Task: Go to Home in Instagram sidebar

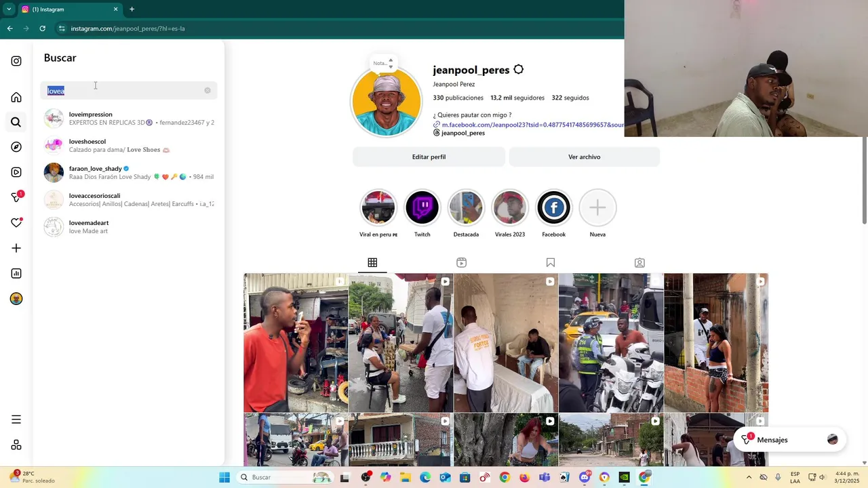Action: point(16,97)
